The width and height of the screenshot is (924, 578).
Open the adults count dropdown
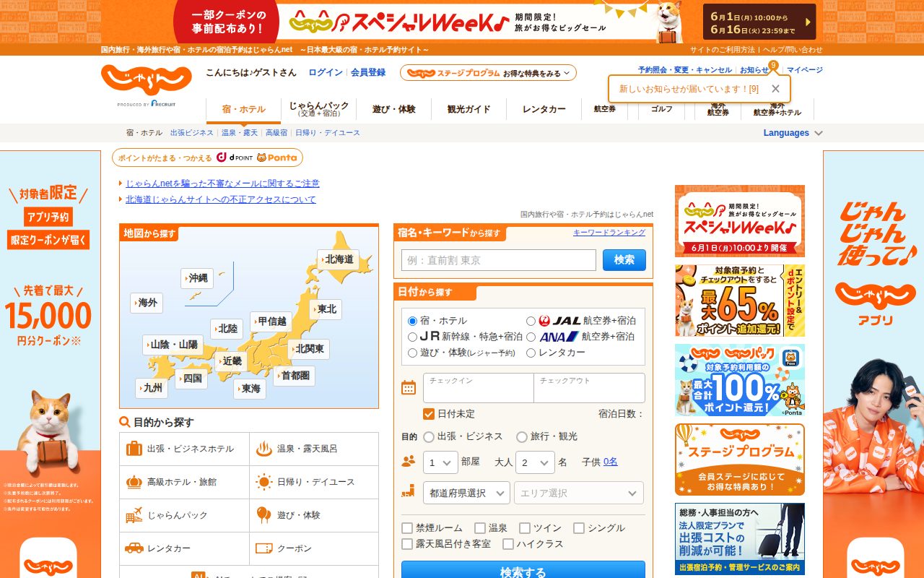click(x=535, y=462)
